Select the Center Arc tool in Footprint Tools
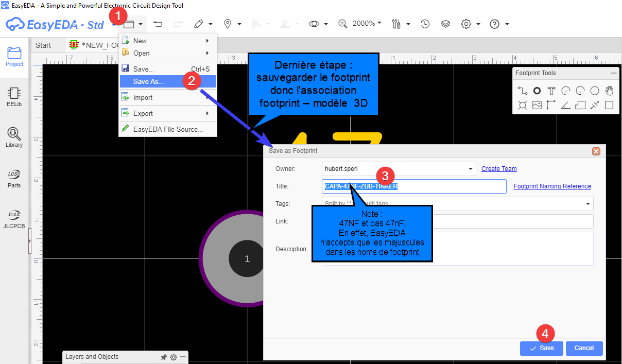The width and height of the screenshot is (622, 364). [x=580, y=91]
